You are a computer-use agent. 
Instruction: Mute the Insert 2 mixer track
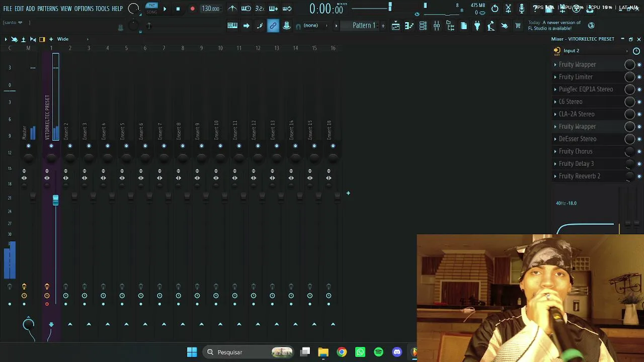tap(70, 146)
